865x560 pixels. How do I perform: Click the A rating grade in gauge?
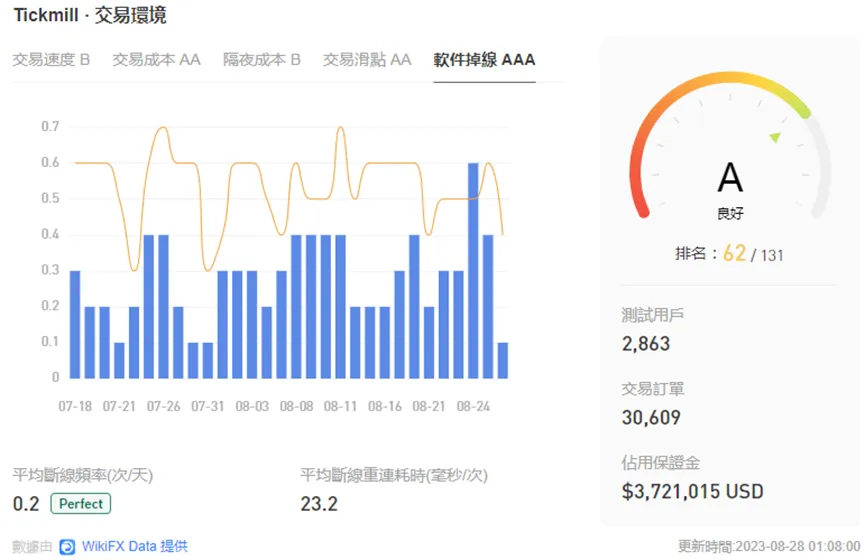tap(730, 177)
